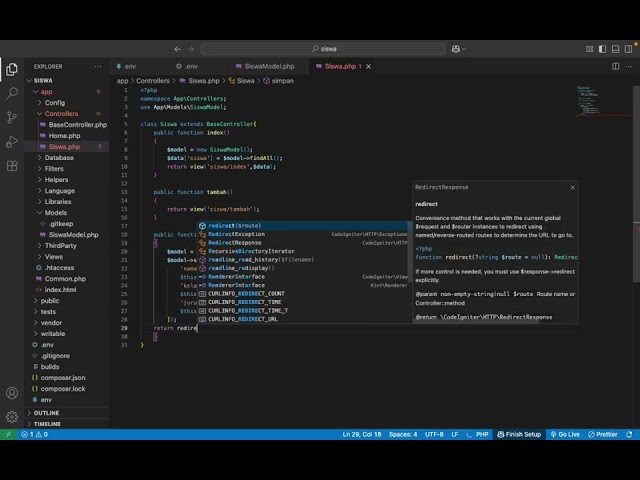Close the RedirectResponse documentation popup
The width and height of the screenshot is (640, 480).
click(x=573, y=187)
